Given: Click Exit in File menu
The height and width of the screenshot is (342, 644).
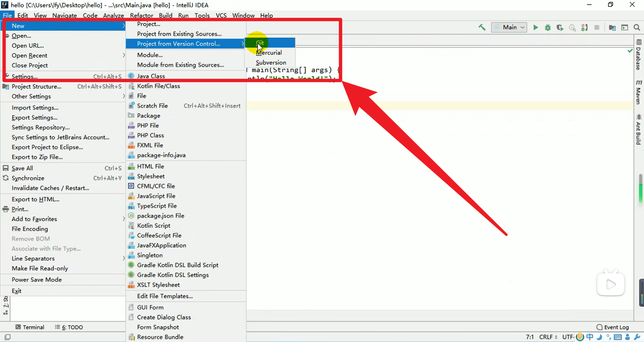Looking at the screenshot, I should point(63,291).
